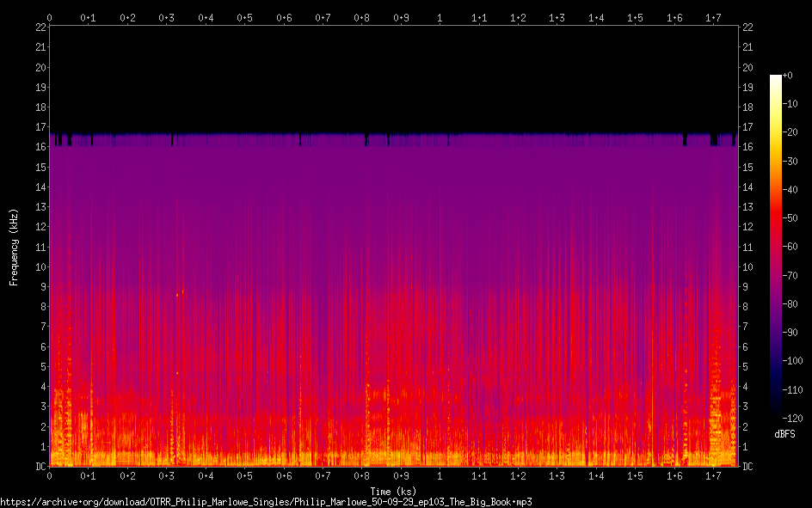Click the 17 tick label on the right axis
Image resolution: width=812 pixels, height=508 pixels.
747,127
